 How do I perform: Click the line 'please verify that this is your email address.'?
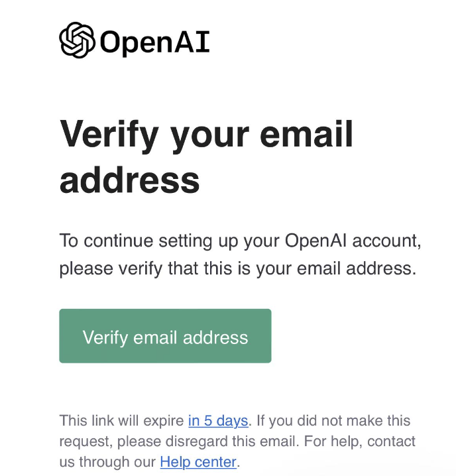[x=238, y=269]
